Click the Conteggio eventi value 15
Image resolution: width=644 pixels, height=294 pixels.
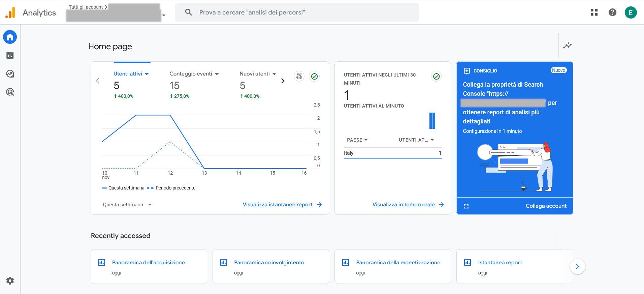(174, 86)
